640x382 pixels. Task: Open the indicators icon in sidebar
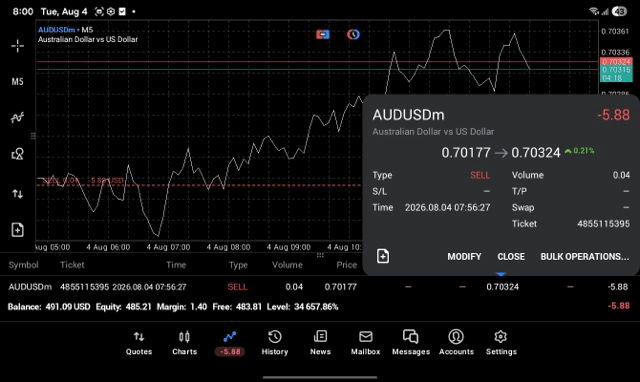pyautogui.click(x=18, y=118)
